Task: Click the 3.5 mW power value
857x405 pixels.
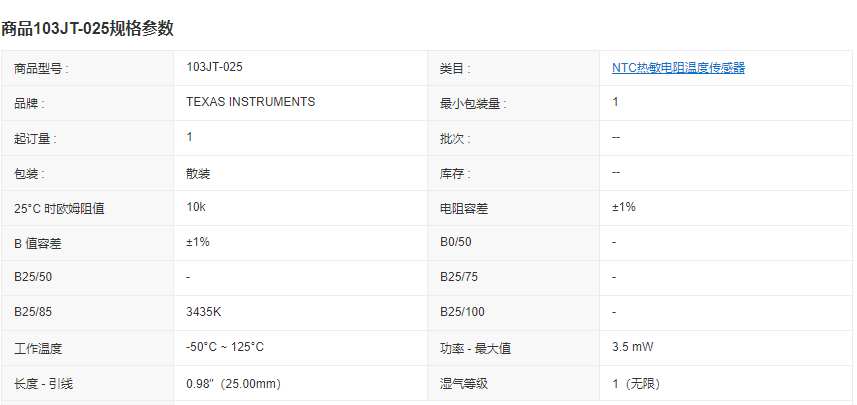Action: coord(633,347)
